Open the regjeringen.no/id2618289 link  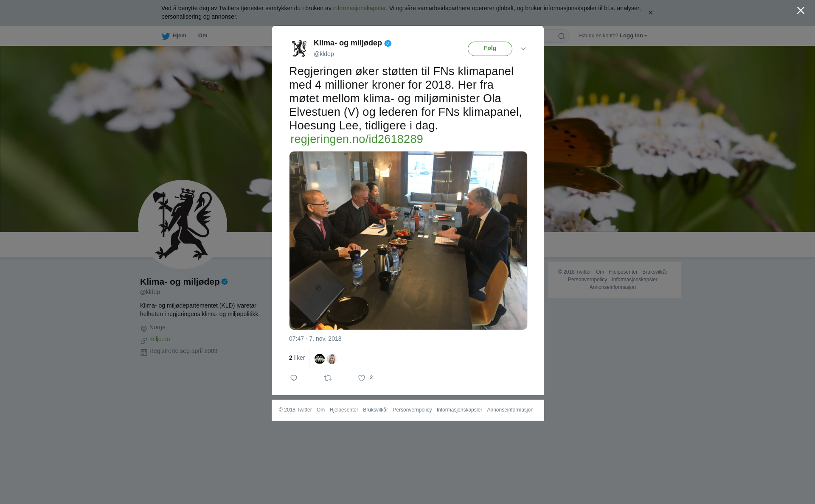(357, 139)
